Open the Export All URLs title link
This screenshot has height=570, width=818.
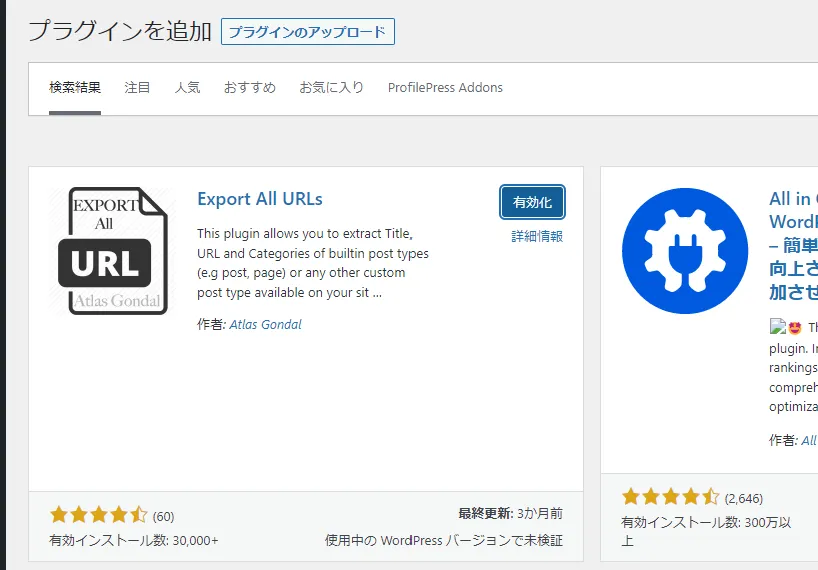260,199
